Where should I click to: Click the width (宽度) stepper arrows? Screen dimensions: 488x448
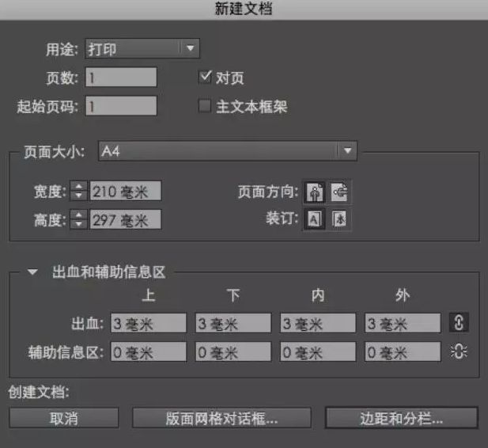[79, 192]
